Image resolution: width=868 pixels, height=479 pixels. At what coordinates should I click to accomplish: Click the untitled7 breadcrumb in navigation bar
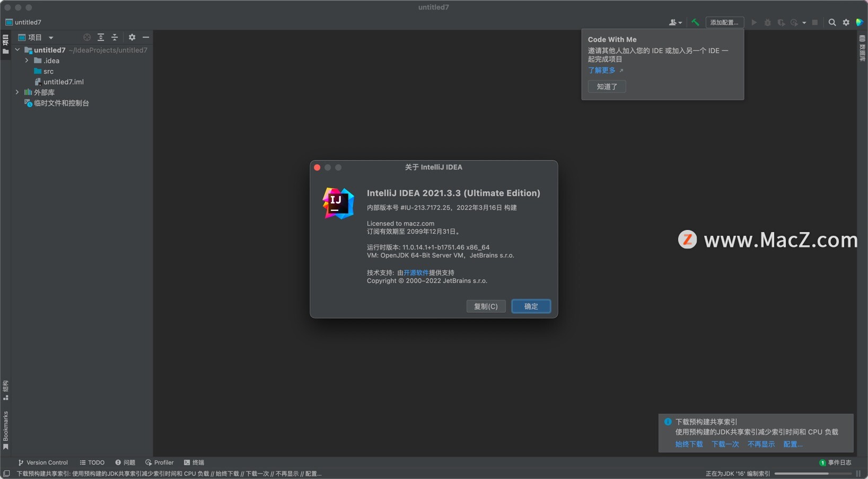tap(23, 22)
